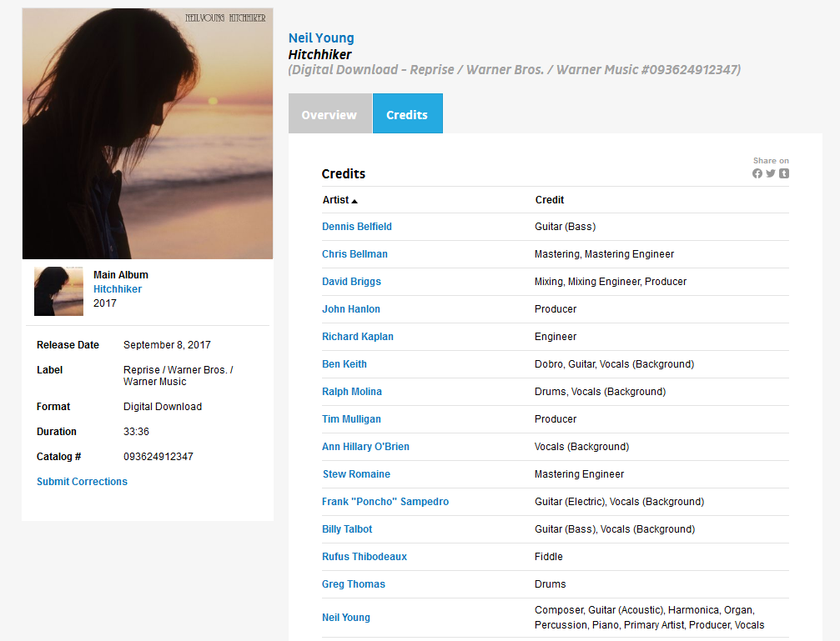Open the Neil Young artist heading link

tap(321, 38)
